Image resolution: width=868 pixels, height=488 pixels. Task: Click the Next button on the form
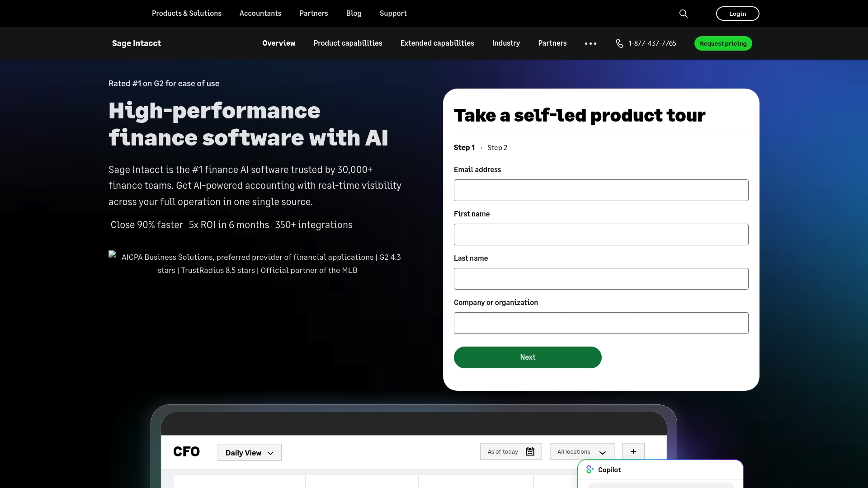point(527,357)
